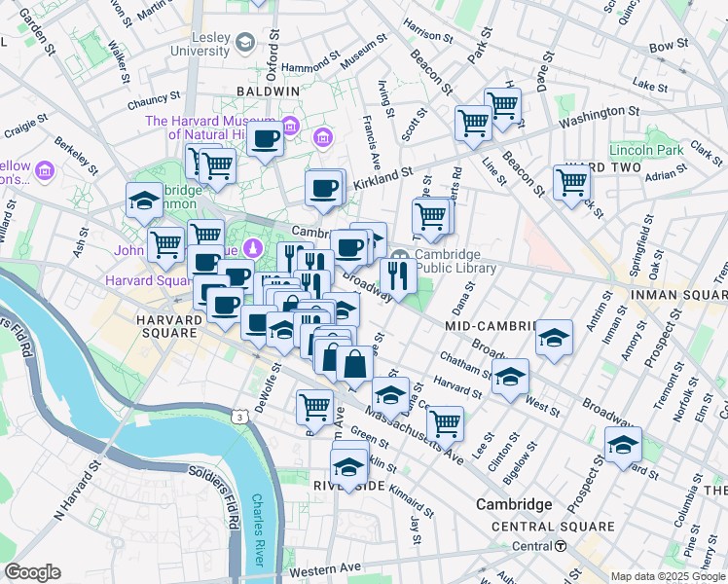Click the Lesley University label
The width and height of the screenshot is (728, 584).
click(x=200, y=44)
